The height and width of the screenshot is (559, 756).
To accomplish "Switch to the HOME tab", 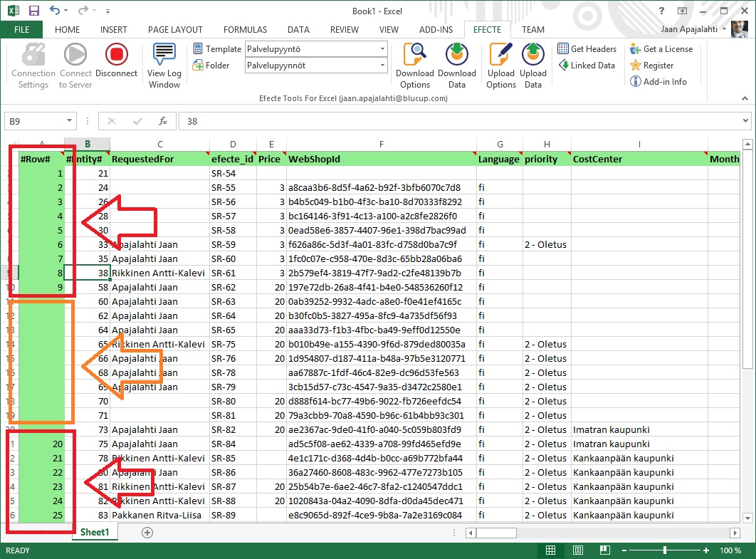I will [x=67, y=29].
